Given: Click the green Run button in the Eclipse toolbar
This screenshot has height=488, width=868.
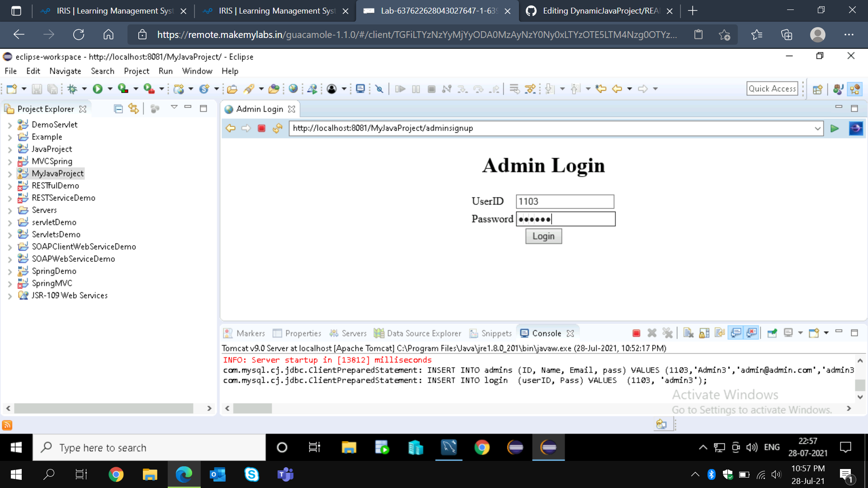Looking at the screenshot, I should pyautogui.click(x=98, y=89).
